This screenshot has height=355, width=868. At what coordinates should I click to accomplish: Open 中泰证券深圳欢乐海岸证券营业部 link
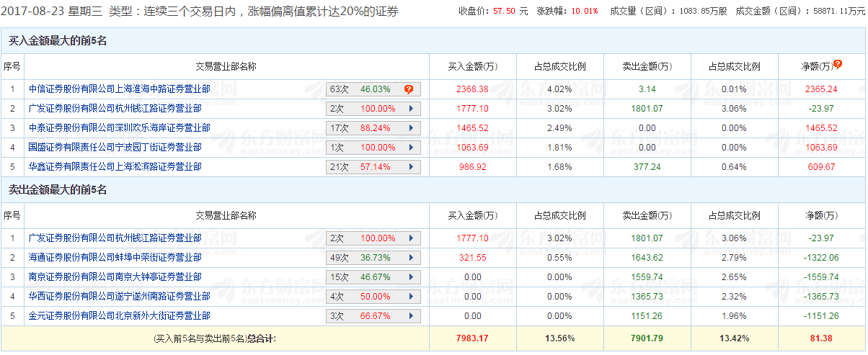point(119,128)
